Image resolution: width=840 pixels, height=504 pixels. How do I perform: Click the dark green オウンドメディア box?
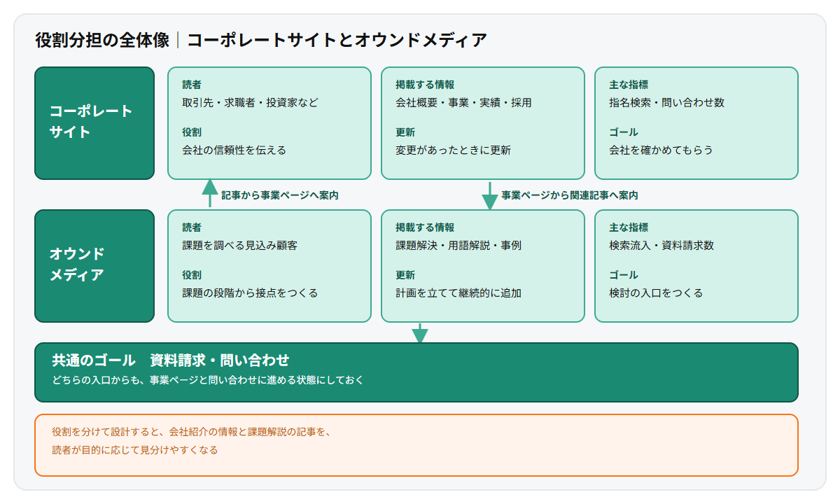[94, 266]
